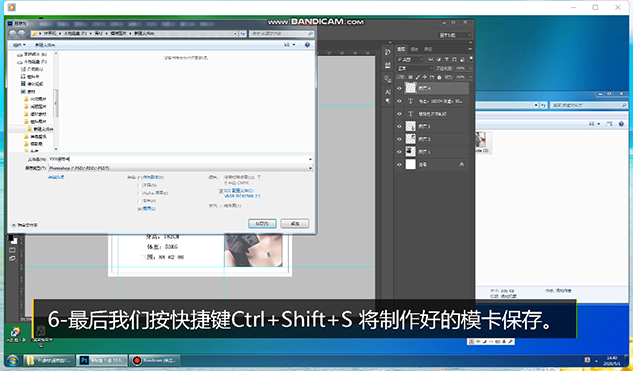Click New Folder in the dialog toolbar

click(x=45, y=45)
